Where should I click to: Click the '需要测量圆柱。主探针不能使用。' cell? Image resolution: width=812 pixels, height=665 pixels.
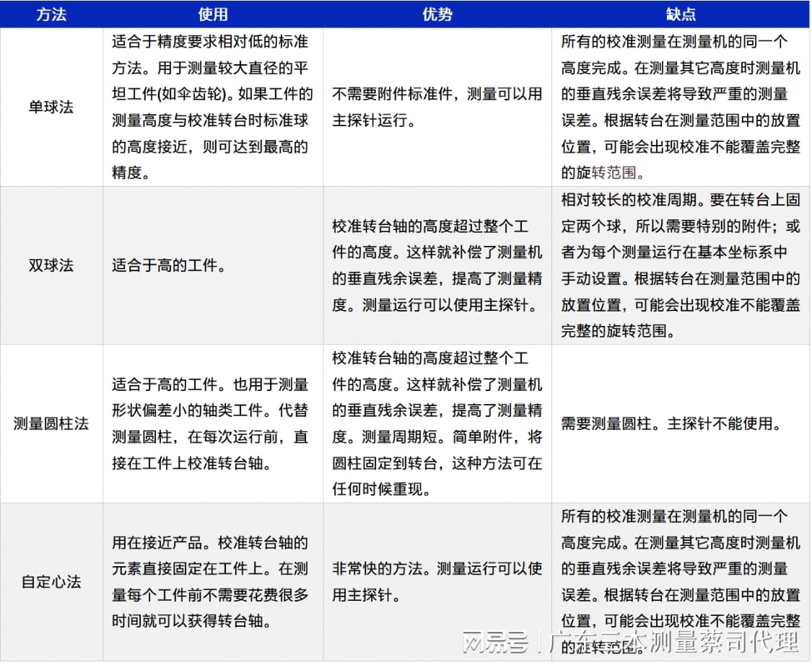671,424
